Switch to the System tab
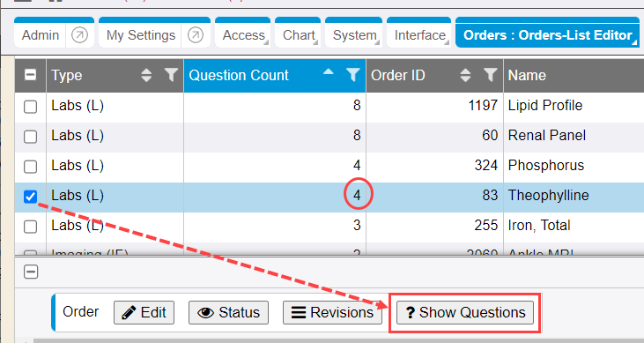Viewport: 644px width, 343px height. pos(353,35)
